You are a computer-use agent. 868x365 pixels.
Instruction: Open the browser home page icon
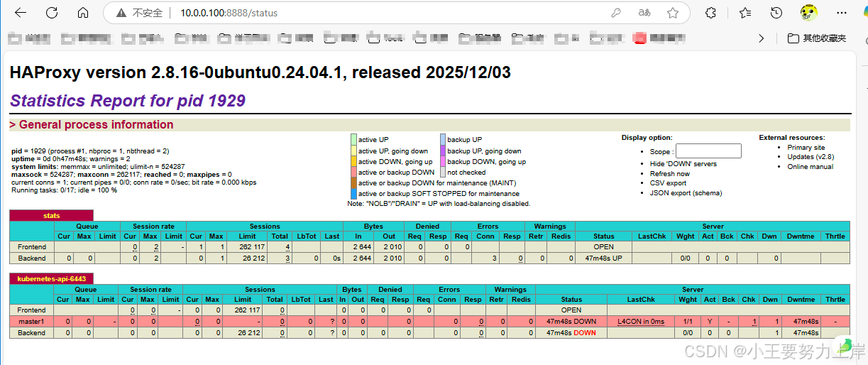[83, 13]
